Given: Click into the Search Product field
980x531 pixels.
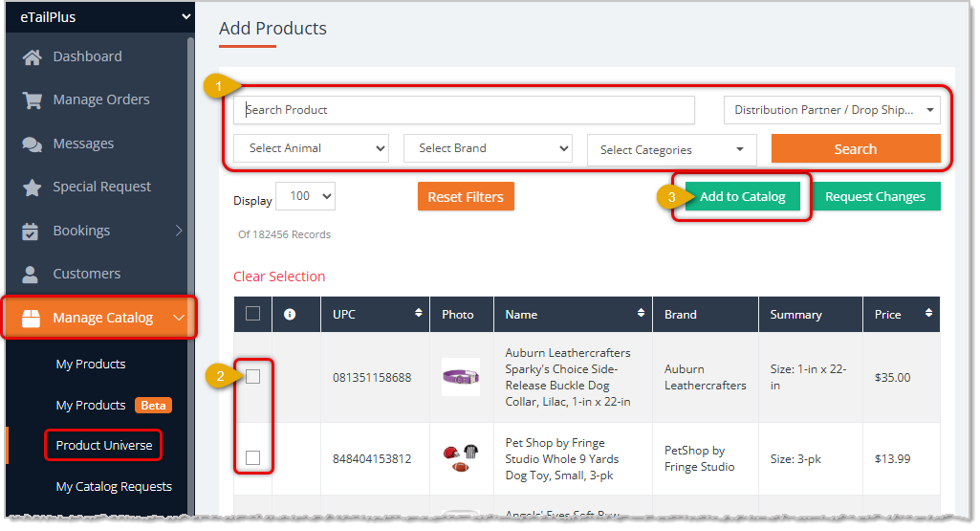Looking at the screenshot, I should coord(464,110).
